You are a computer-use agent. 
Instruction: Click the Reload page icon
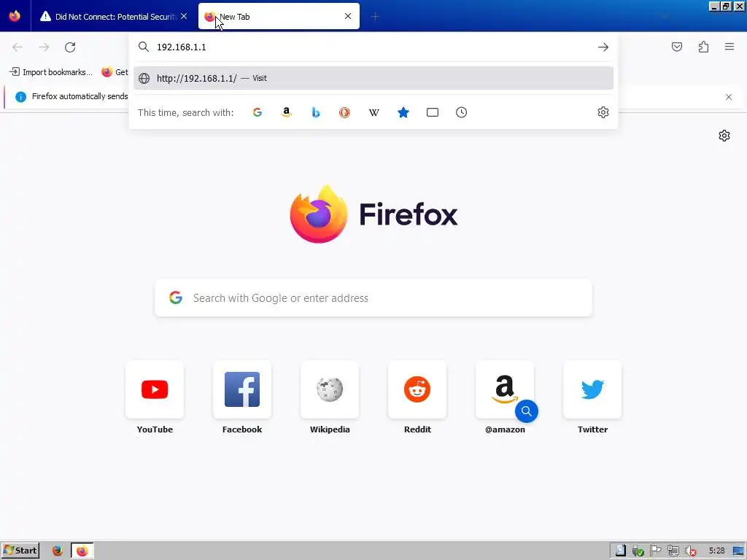(70, 47)
